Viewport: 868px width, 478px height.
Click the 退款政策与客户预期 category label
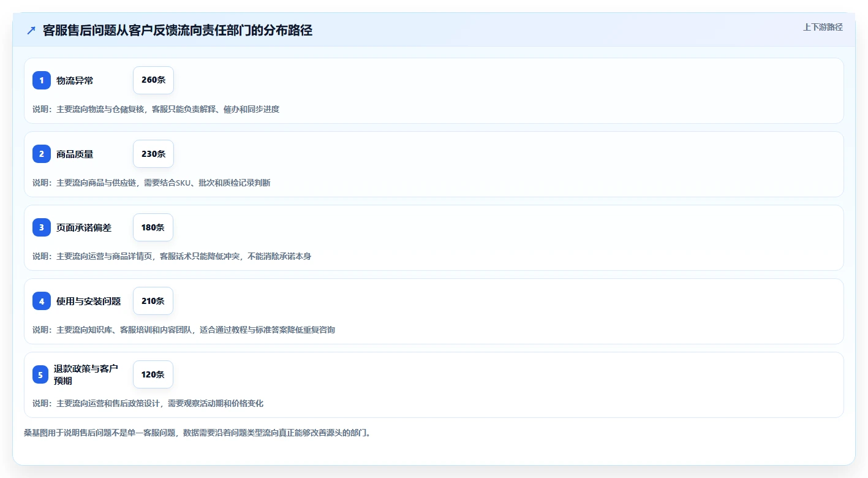[x=86, y=374]
